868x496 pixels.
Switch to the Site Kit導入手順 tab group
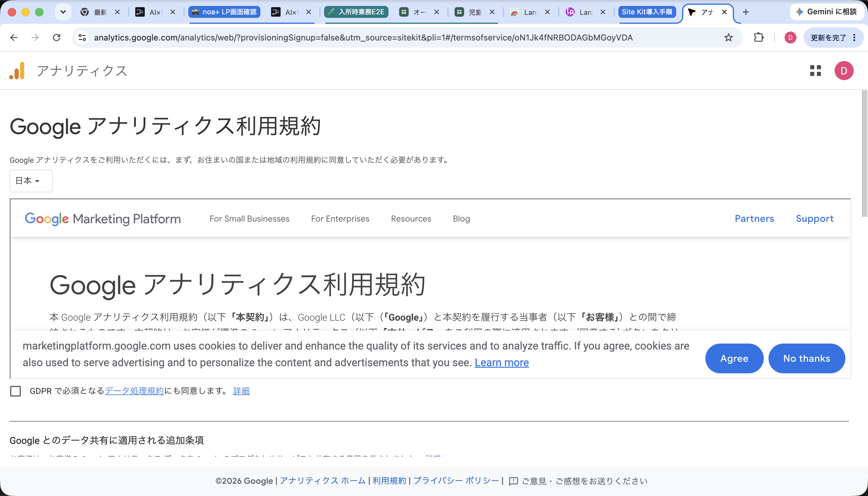coord(647,12)
